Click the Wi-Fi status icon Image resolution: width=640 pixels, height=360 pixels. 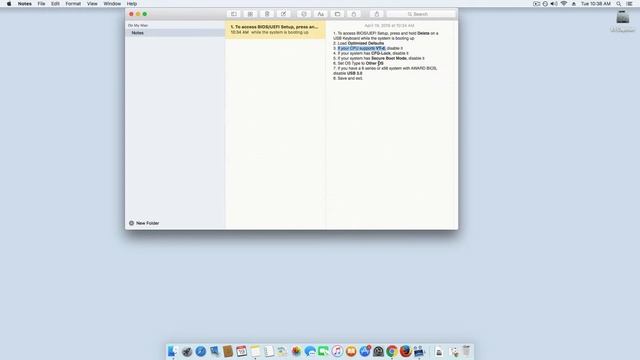pos(564,3)
